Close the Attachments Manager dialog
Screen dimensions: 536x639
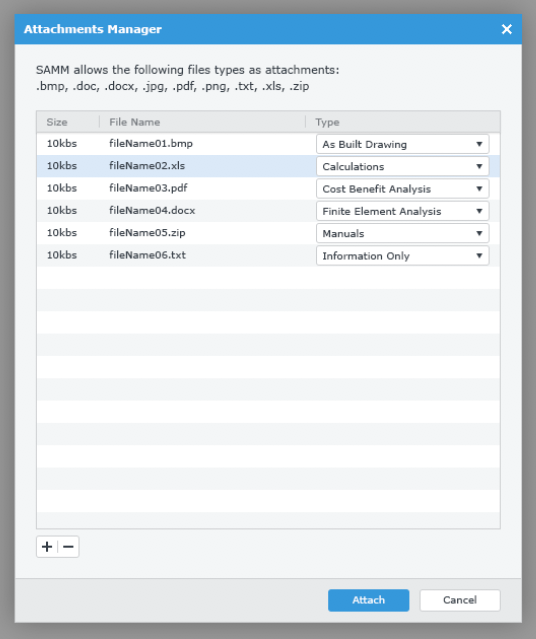coord(507,29)
